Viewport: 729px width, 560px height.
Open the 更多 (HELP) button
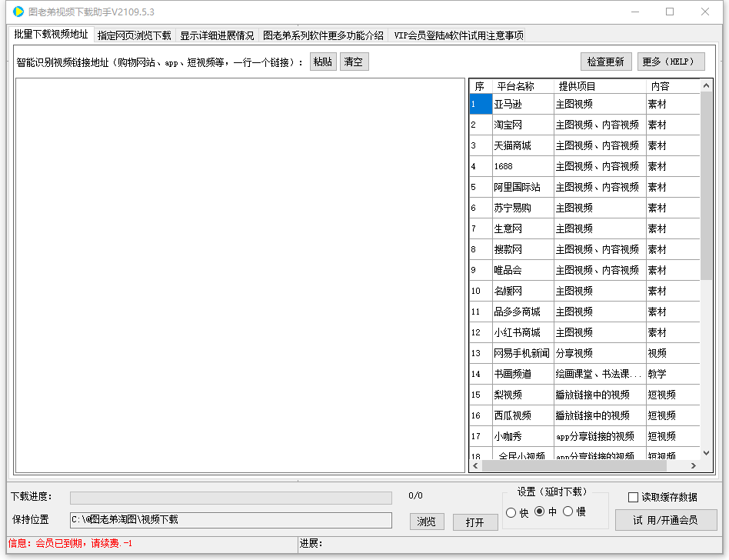point(671,62)
